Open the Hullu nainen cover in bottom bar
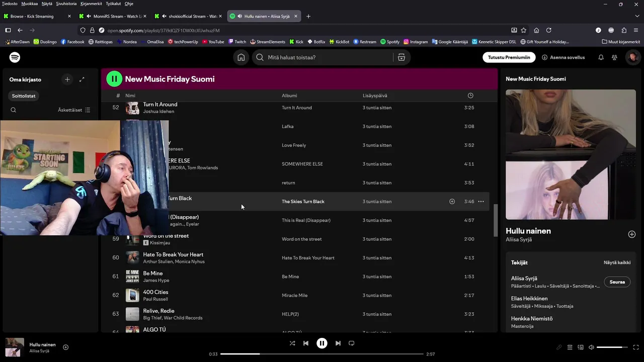This screenshot has height=362, width=644. click(x=15, y=347)
